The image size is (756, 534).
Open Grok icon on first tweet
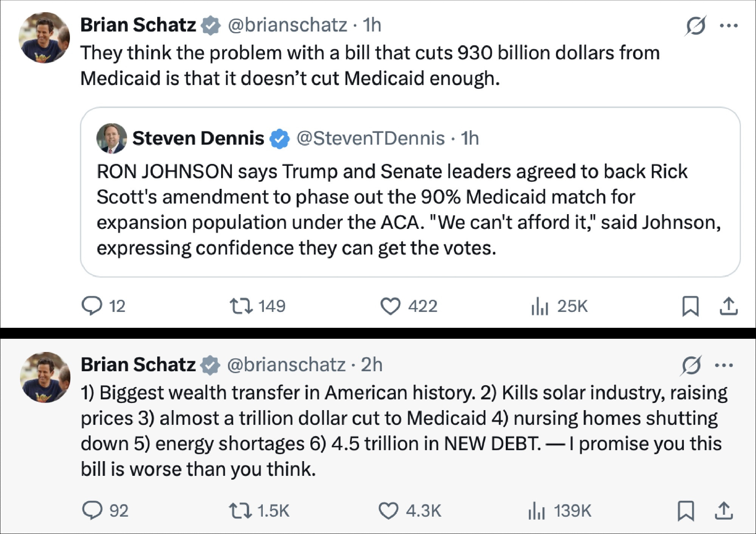point(695,26)
